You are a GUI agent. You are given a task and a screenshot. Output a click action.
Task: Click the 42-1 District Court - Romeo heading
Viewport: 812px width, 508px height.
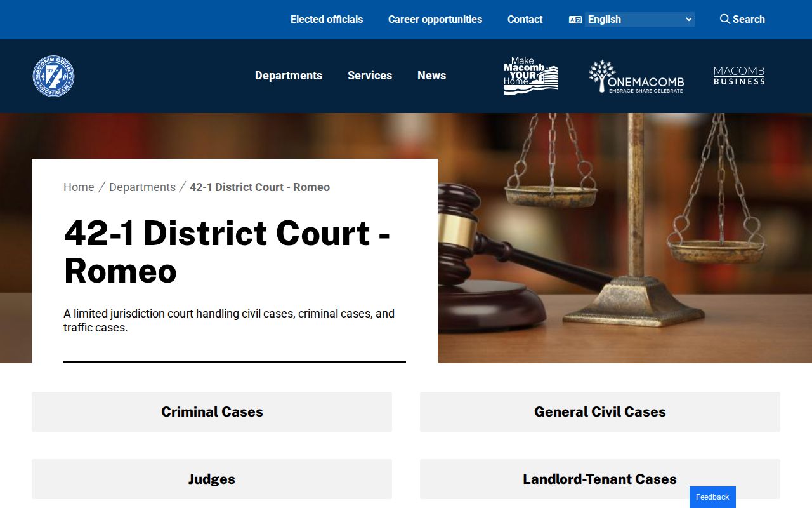227,251
